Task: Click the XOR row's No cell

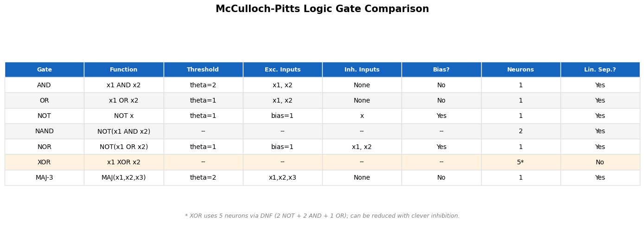Action: [x=600, y=162]
